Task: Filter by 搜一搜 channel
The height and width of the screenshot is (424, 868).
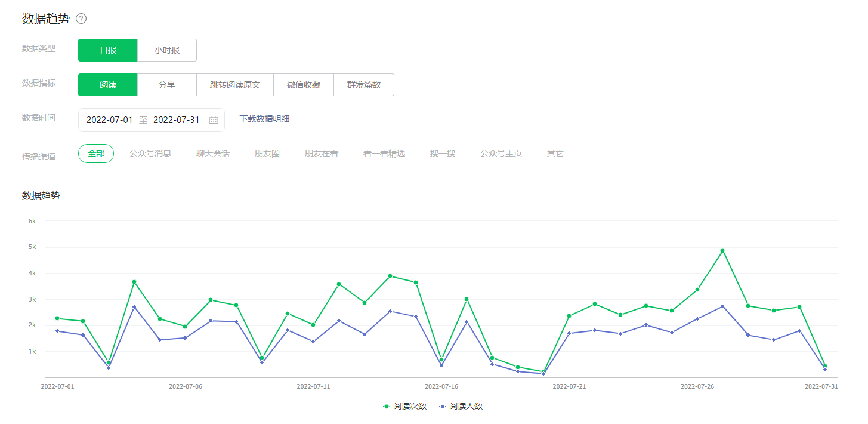Action: (x=443, y=153)
